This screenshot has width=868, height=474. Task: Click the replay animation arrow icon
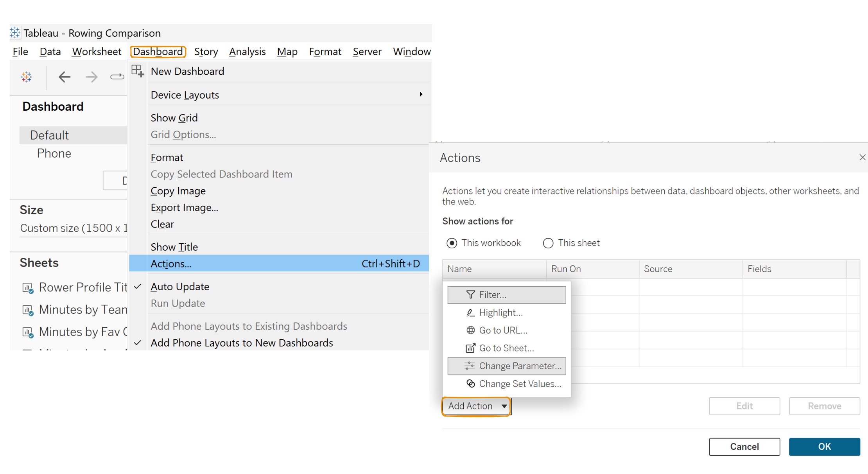coord(117,77)
